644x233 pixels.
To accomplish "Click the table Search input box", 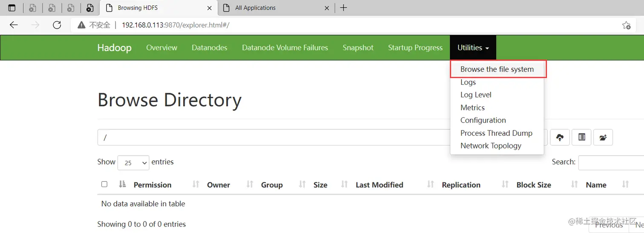I will coord(611,162).
